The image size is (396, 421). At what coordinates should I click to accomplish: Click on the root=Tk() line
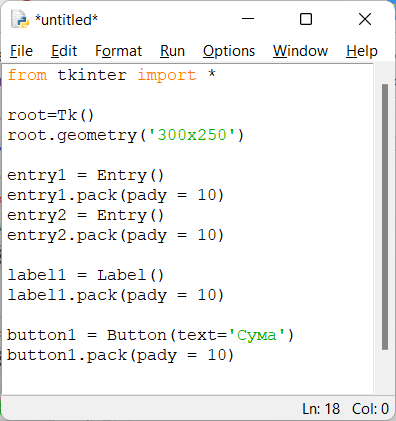coord(51,115)
